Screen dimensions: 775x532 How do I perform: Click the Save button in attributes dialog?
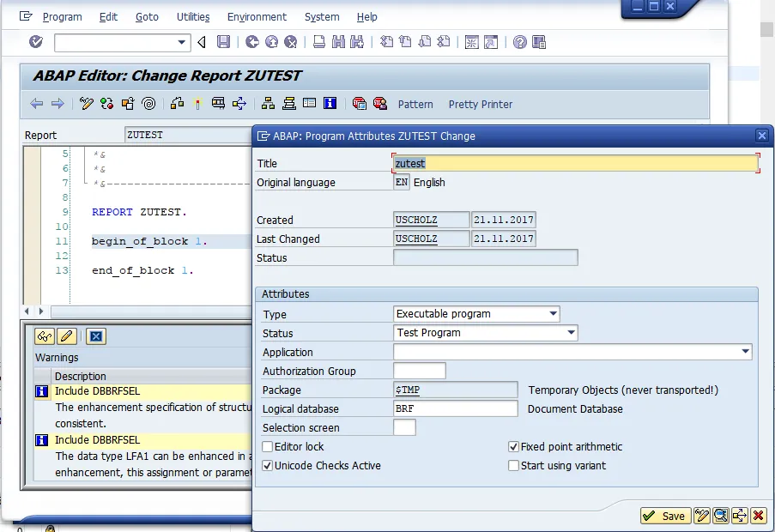(x=665, y=516)
